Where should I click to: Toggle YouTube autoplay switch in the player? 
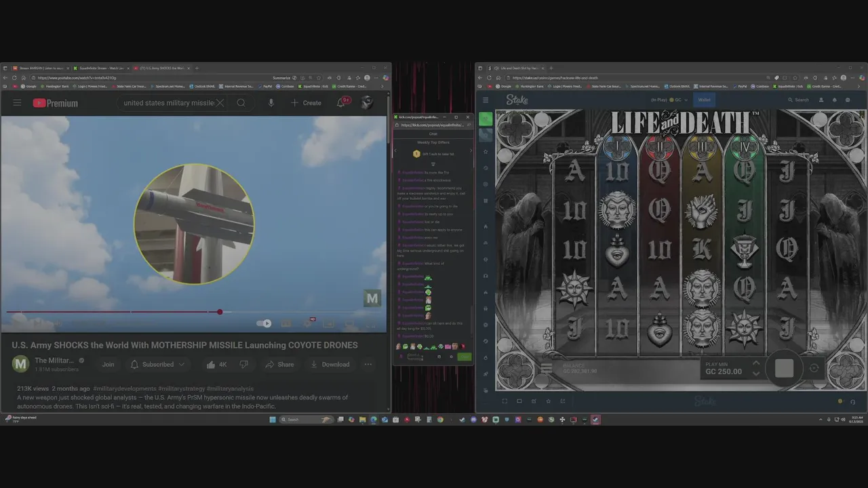click(264, 323)
